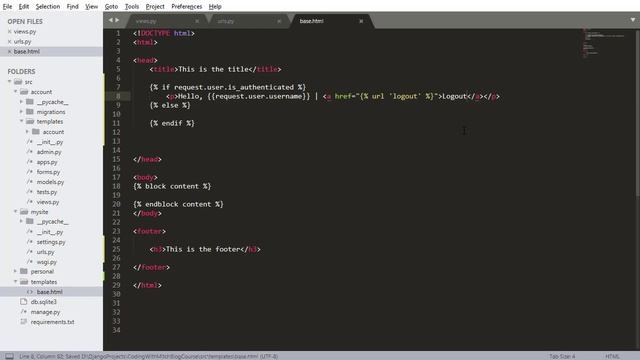
Task: Collapse the mysite folder
Action: 16,211
